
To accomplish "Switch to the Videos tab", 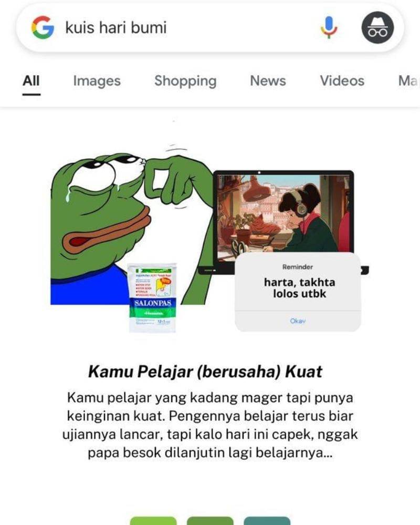I will 342,81.
